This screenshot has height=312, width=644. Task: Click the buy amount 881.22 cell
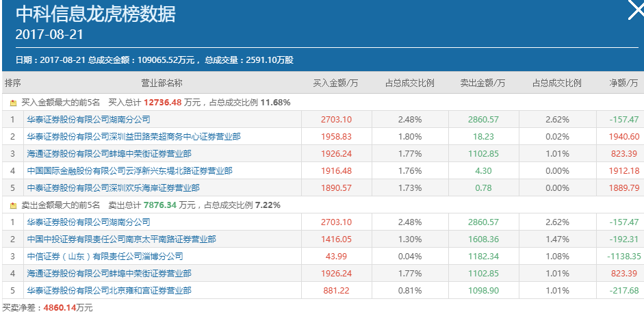[337, 291]
